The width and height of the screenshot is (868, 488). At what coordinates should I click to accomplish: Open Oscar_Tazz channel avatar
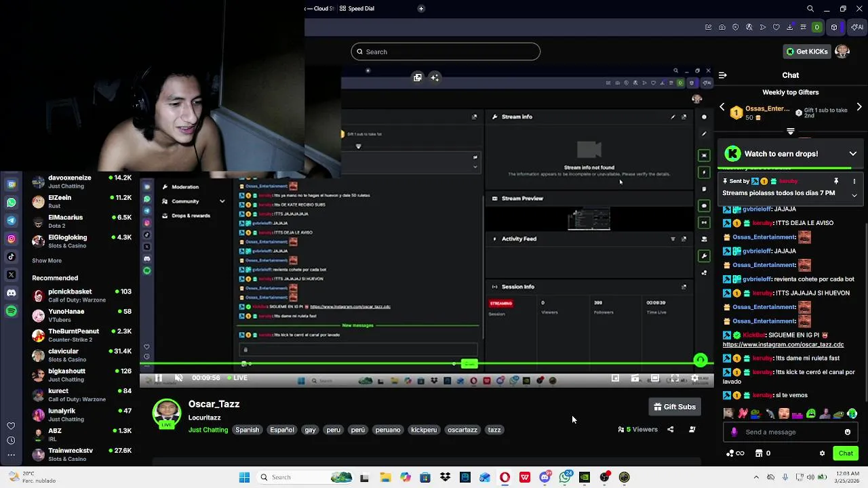[166, 413]
